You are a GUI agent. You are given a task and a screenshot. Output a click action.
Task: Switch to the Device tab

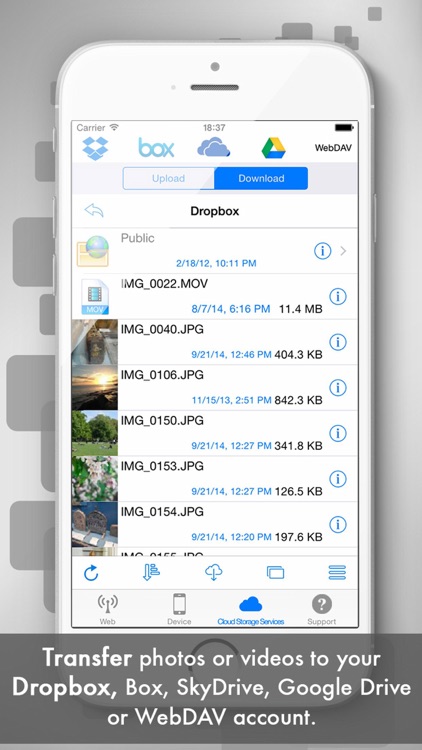point(179,609)
